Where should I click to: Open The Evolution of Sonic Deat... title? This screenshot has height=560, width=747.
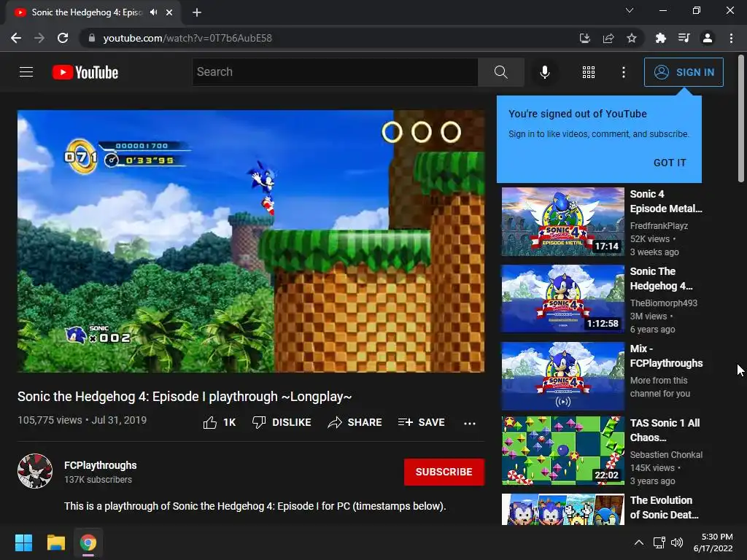tap(664, 507)
